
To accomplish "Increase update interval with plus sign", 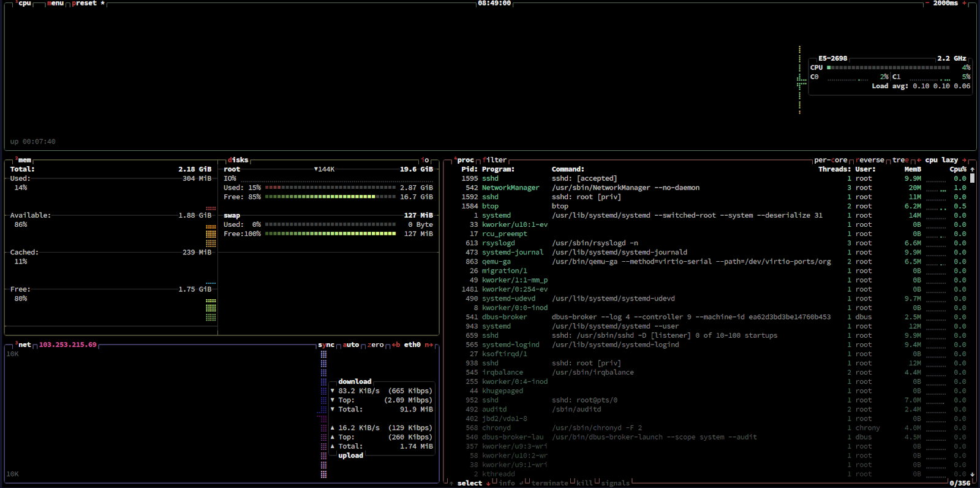I will (964, 3).
